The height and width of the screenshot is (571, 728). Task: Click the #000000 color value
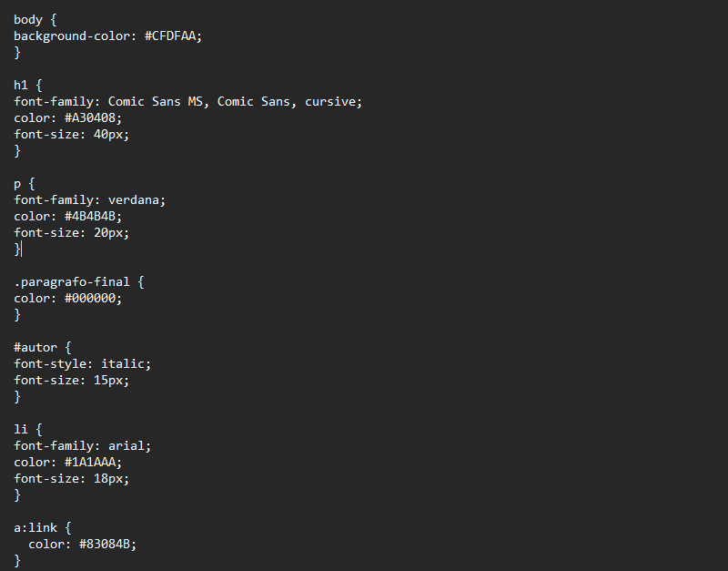(89, 299)
